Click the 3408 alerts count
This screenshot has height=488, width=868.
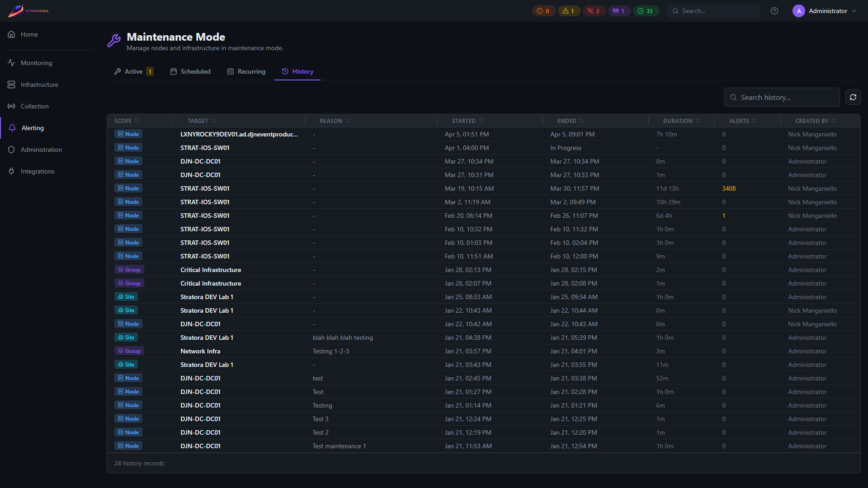tap(729, 188)
